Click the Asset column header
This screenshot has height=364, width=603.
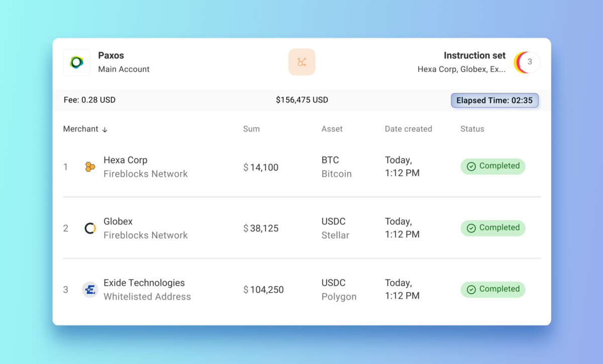332,129
